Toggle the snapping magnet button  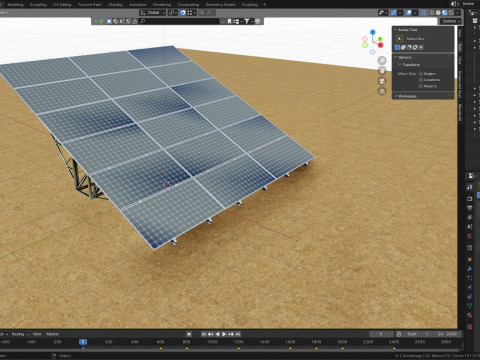(183, 13)
